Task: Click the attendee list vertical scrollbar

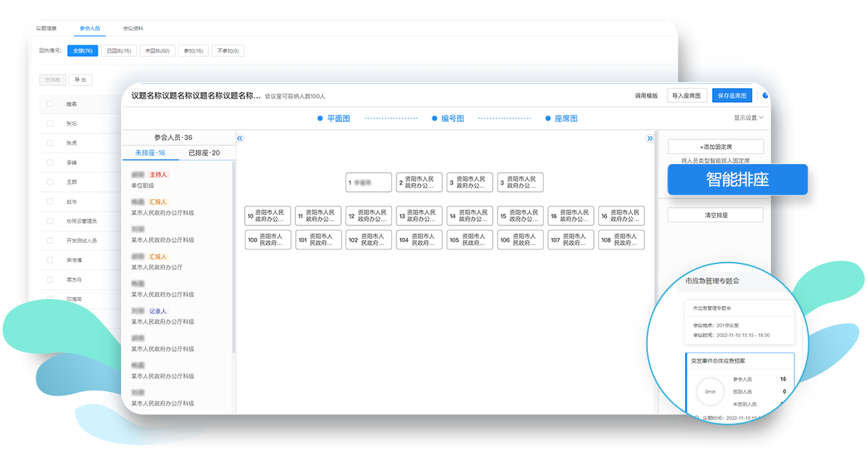Action: point(233,255)
